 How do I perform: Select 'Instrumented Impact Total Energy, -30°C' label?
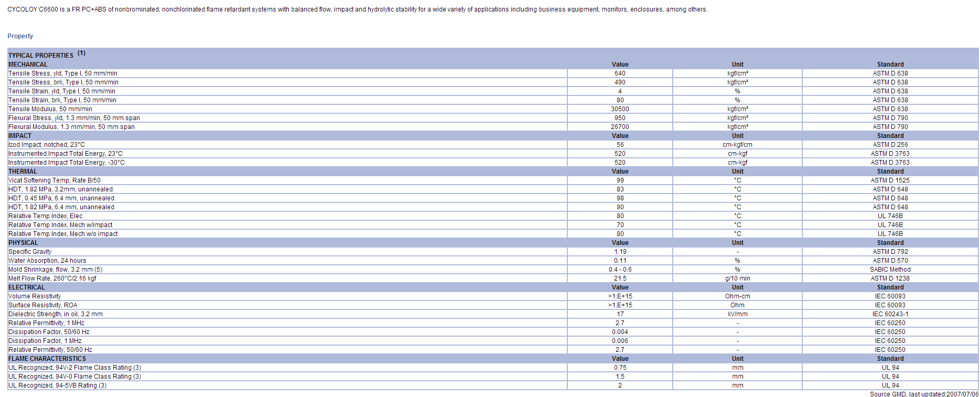coord(67,163)
